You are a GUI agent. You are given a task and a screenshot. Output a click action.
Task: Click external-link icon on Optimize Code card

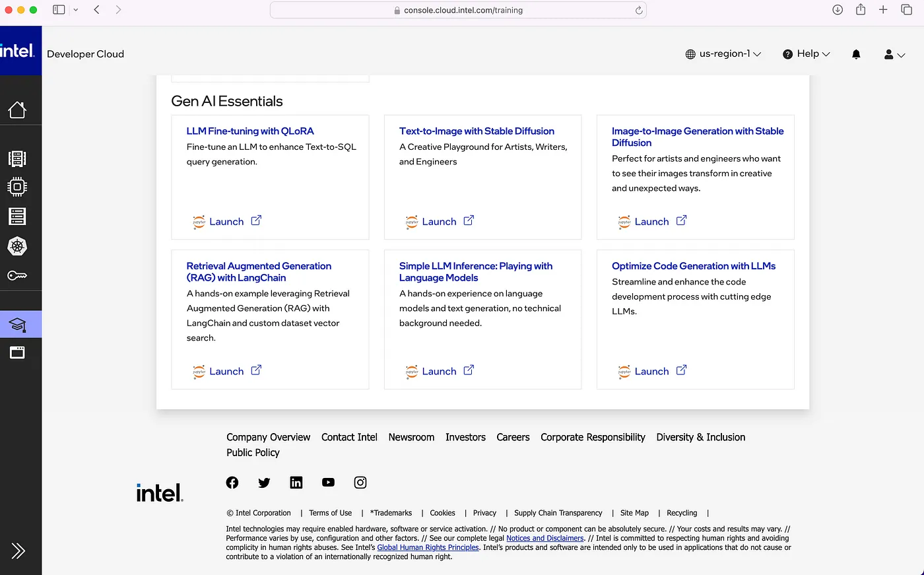pos(681,370)
